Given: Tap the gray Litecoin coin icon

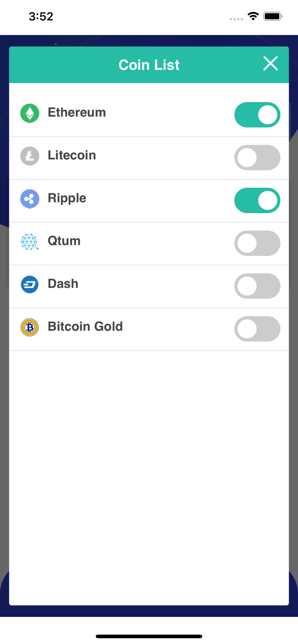Looking at the screenshot, I should click(30, 156).
